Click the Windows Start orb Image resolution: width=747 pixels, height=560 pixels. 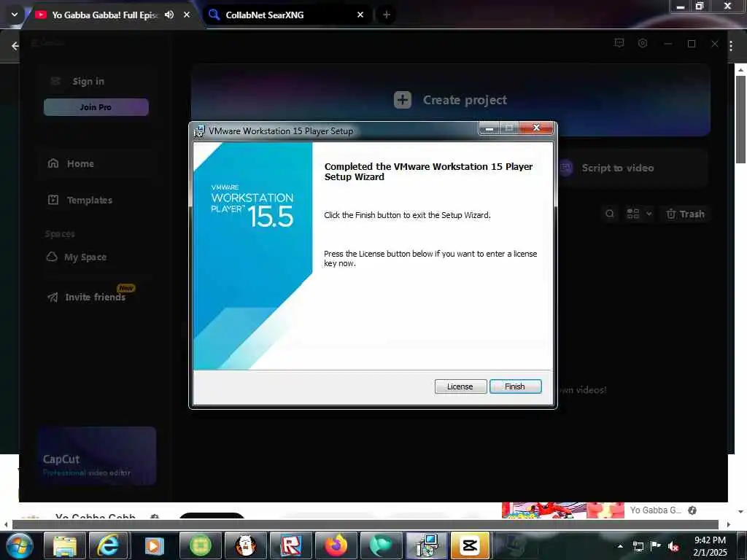point(19,545)
